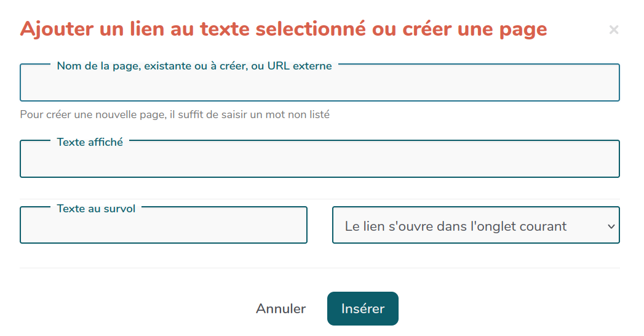Screen dimensions: 644x336
Task: Click the text "Le lien s'ouvre dans l'onglet courant"
Action: pyautogui.click(x=455, y=226)
